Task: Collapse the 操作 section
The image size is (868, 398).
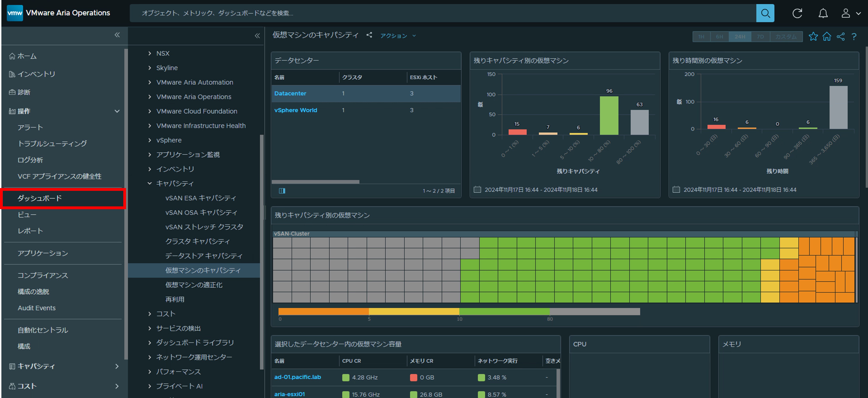Action: point(117,111)
